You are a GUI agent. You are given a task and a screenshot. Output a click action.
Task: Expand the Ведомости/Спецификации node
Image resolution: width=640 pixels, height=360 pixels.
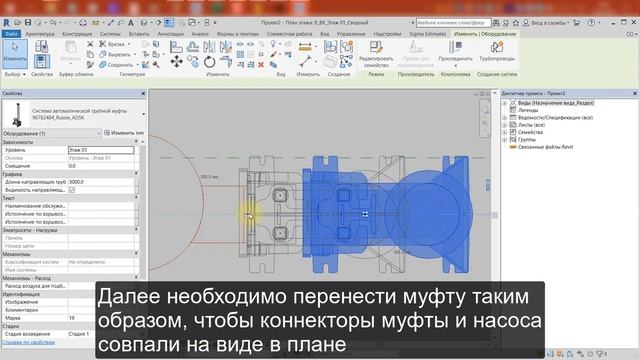(505, 118)
